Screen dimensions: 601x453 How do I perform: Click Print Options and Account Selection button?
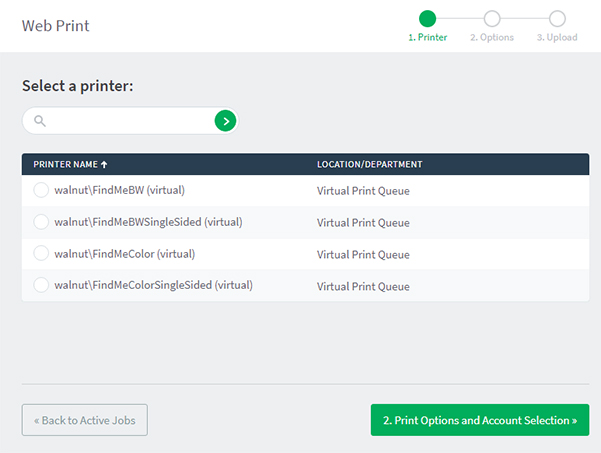point(479,420)
